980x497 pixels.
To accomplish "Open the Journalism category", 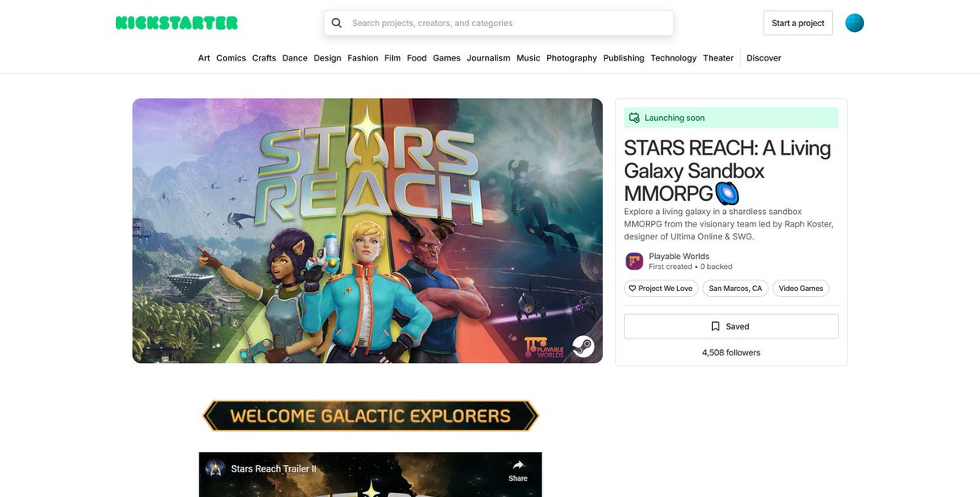I will [488, 58].
